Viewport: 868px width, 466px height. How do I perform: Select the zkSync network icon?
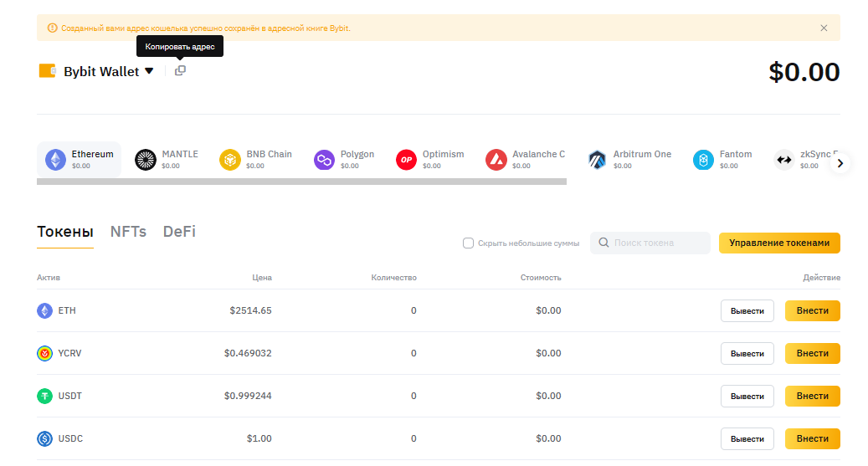click(x=783, y=160)
